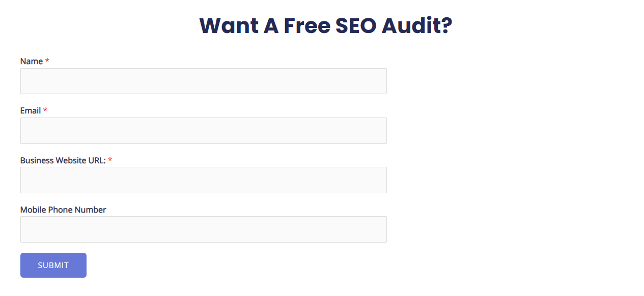Click the "Email" field label text
Image resolution: width=644 pixels, height=296 pixels.
31,110
